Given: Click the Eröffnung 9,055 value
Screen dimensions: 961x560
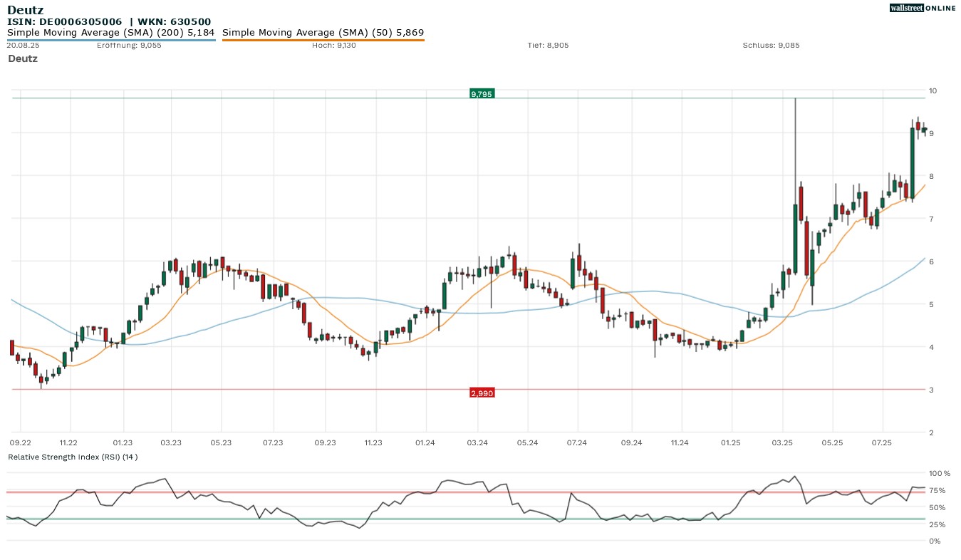Looking at the screenshot, I should click(129, 45).
